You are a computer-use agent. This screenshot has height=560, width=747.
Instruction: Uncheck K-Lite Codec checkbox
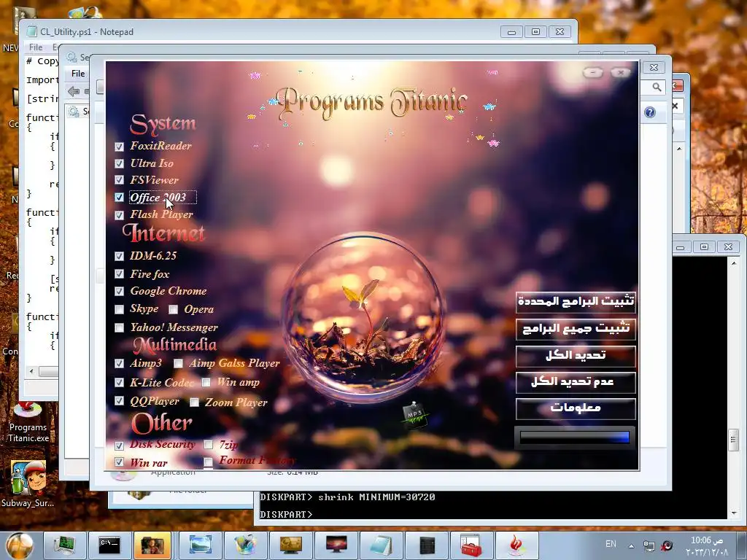point(119,382)
